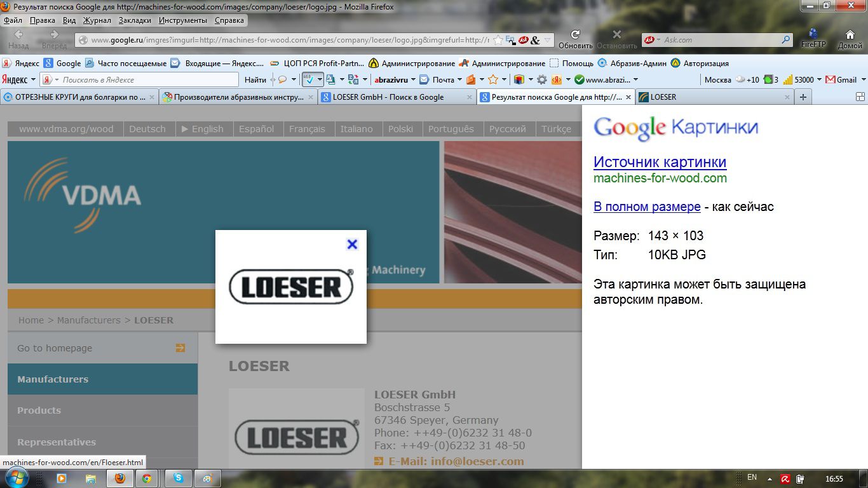Open the Инструменты menu
The height and width of the screenshot is (488, 868).
(x=183, y=20)
